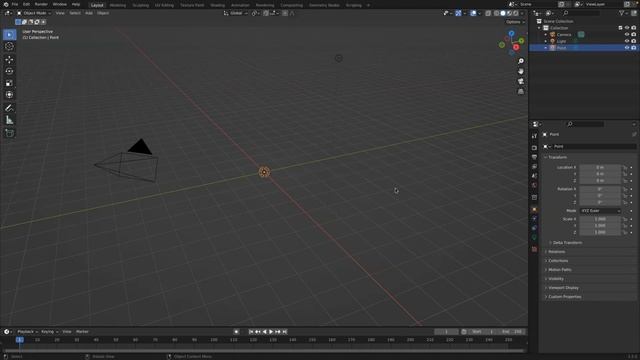The image size is (640, 360).
Task: Open the Object Mode dropdown
Action: pyautogui.click(x=34, y=13)
